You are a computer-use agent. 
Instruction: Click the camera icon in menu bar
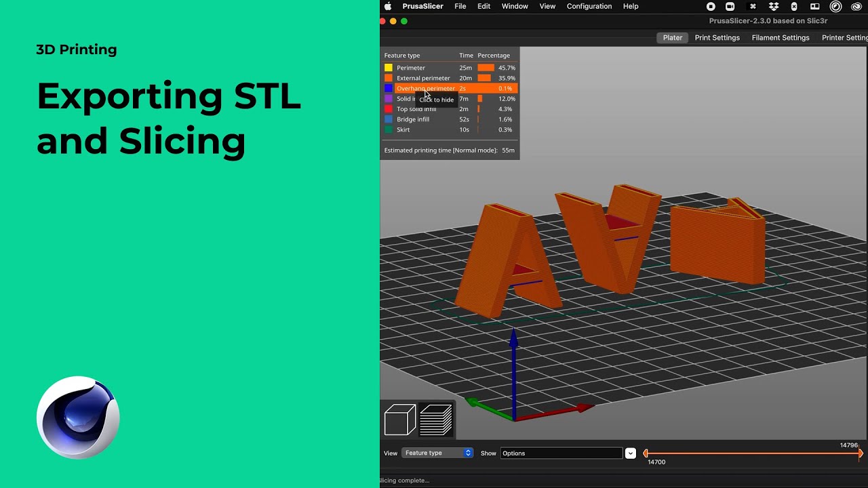tap(730, 6)
